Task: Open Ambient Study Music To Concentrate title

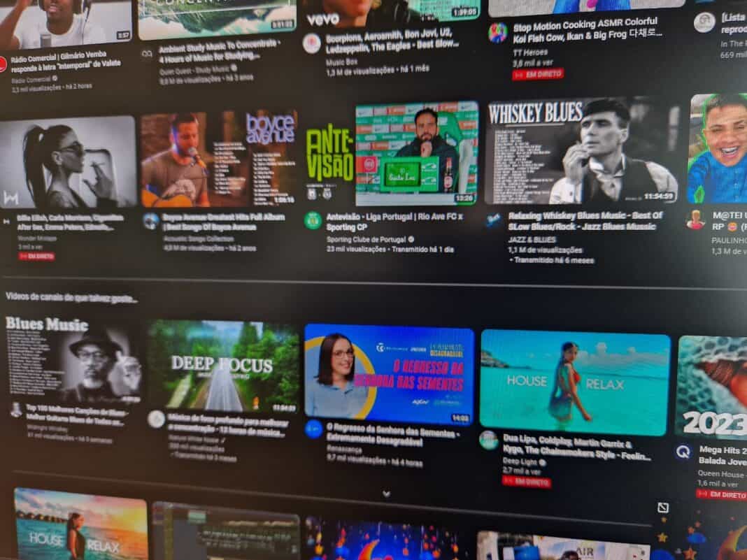Action: (220, 50)
